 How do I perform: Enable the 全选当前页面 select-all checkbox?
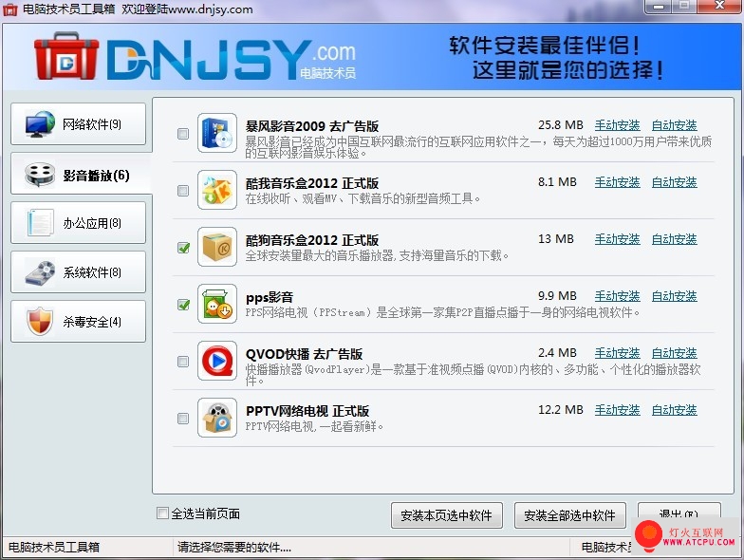(162, 513)
